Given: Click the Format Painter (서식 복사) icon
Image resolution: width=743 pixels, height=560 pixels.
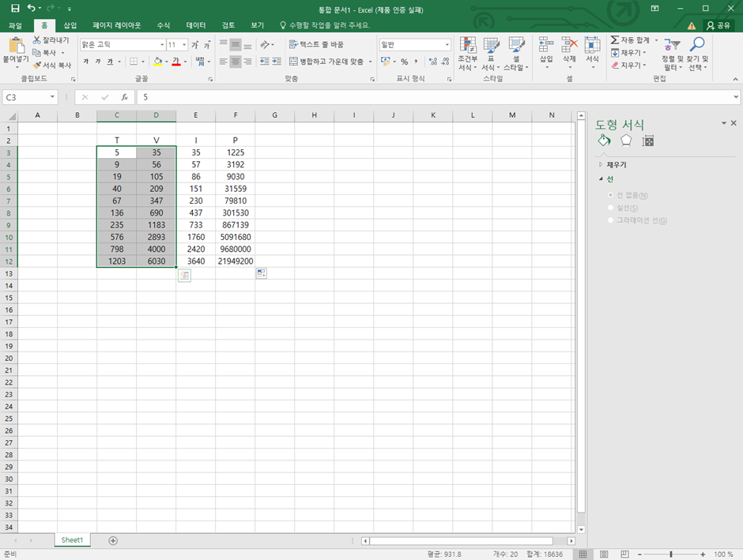Looking at the screenshot, I should 36,65.
